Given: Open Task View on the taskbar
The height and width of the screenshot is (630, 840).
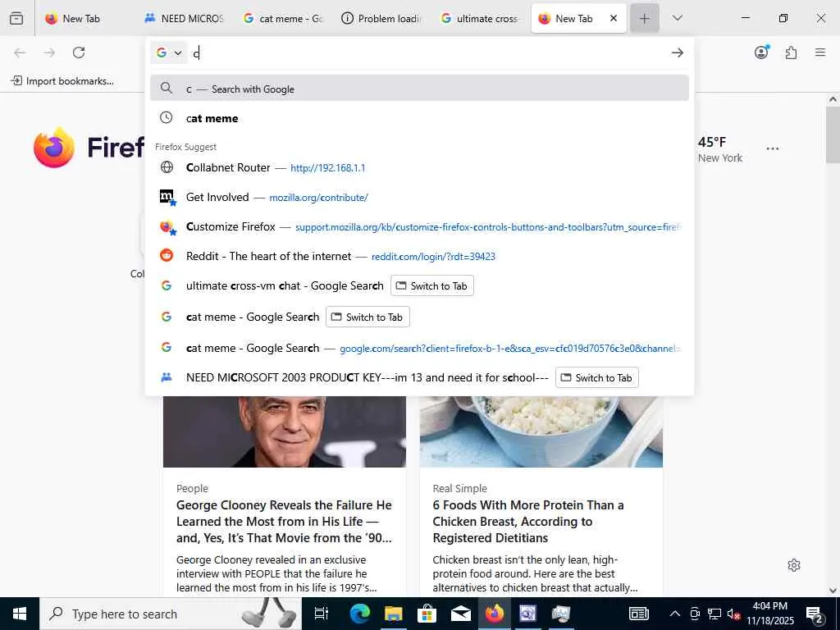Looking at the screenshot, I should click(x=322, y=614).
